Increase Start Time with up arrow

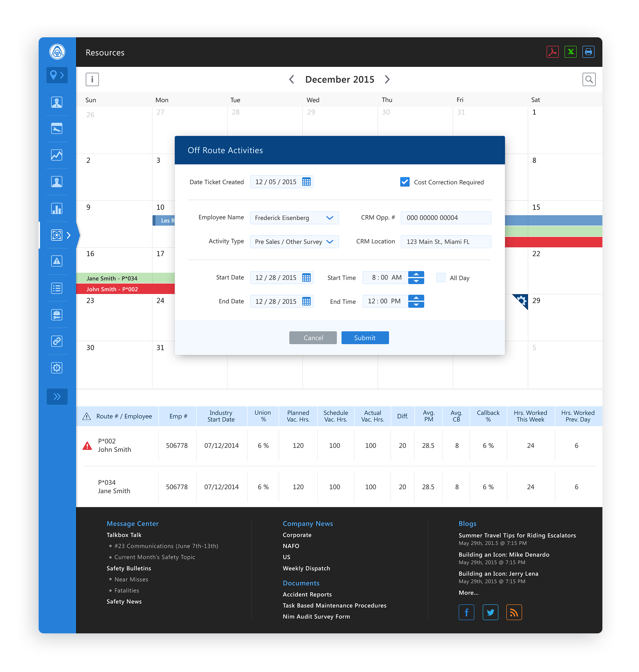click(x=416, y=274)
